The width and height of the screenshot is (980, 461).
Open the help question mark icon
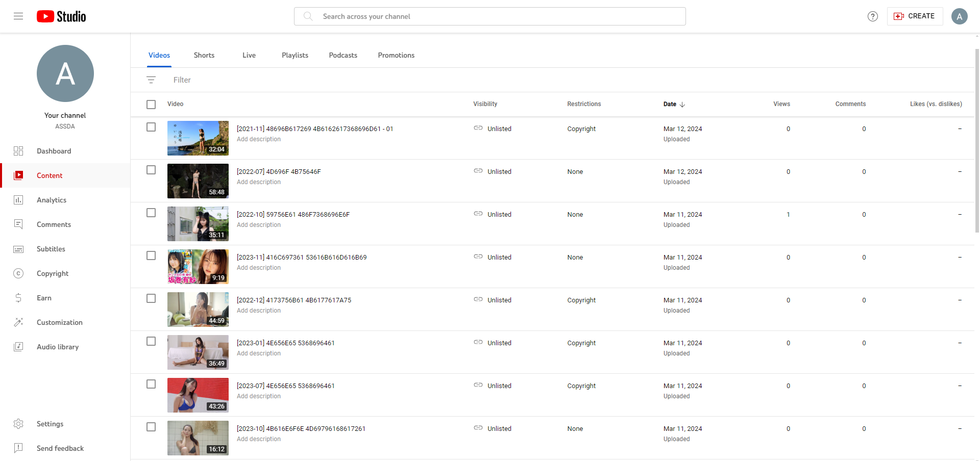(873, 16)
